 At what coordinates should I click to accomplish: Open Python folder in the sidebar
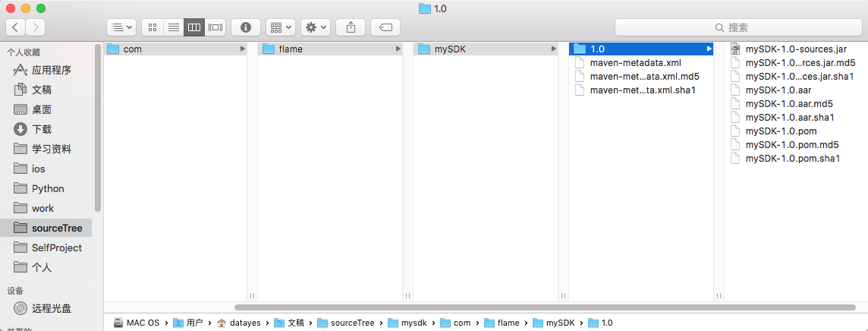click(46, 189)
